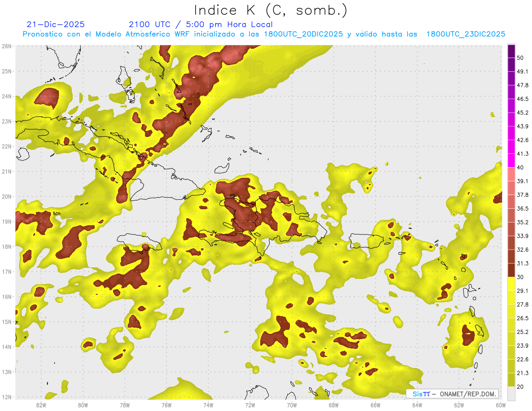Click the "22N" latitude label
This screenshot has height=411, width=532.
click(7, 146)
